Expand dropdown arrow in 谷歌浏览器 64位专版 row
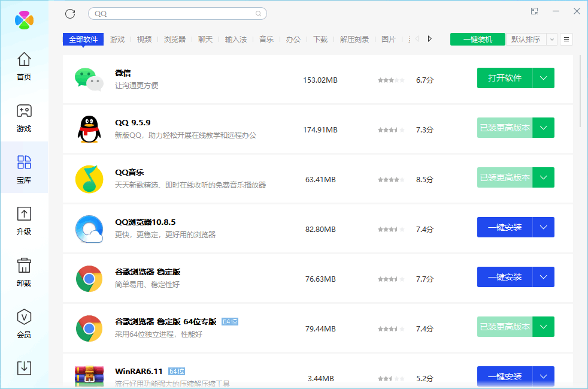The image size is (588, 389). pos(543,327)
